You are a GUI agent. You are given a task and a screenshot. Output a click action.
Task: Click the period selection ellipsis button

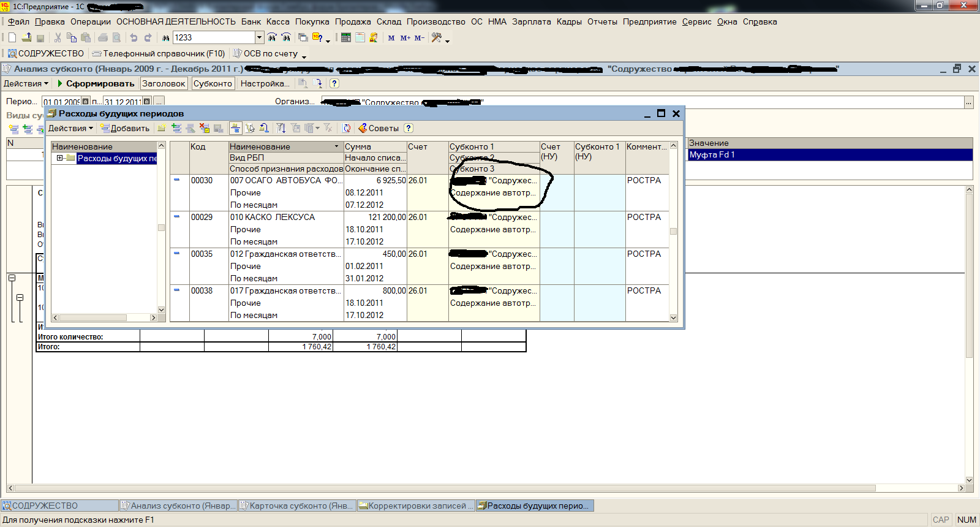tap(159, 102)
